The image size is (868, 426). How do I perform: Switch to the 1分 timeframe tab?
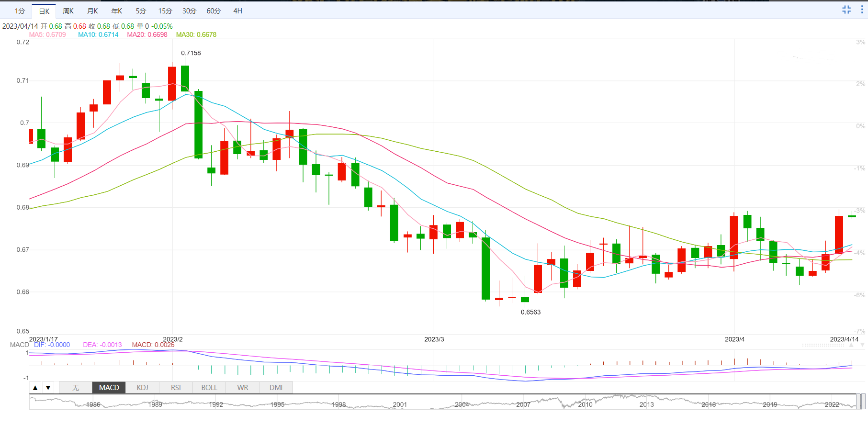click(x=20, y=11)
